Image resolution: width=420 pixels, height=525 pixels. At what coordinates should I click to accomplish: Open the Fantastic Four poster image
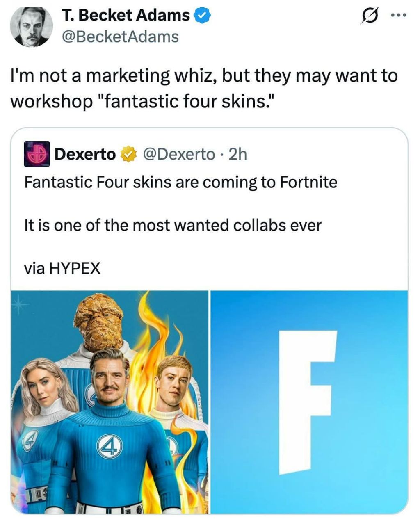point(110,402)
